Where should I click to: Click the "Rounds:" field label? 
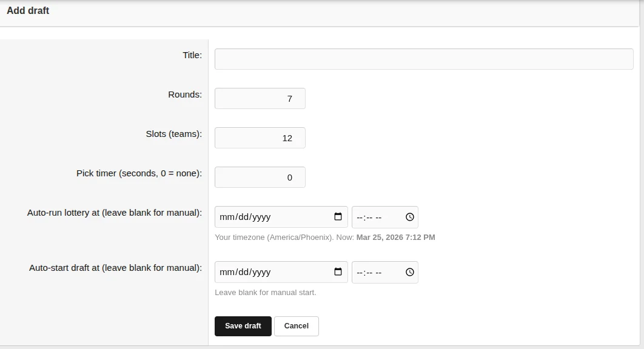184,95
